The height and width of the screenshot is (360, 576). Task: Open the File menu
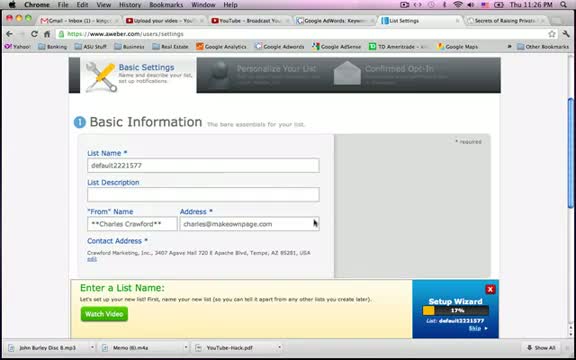coord(63,5)
